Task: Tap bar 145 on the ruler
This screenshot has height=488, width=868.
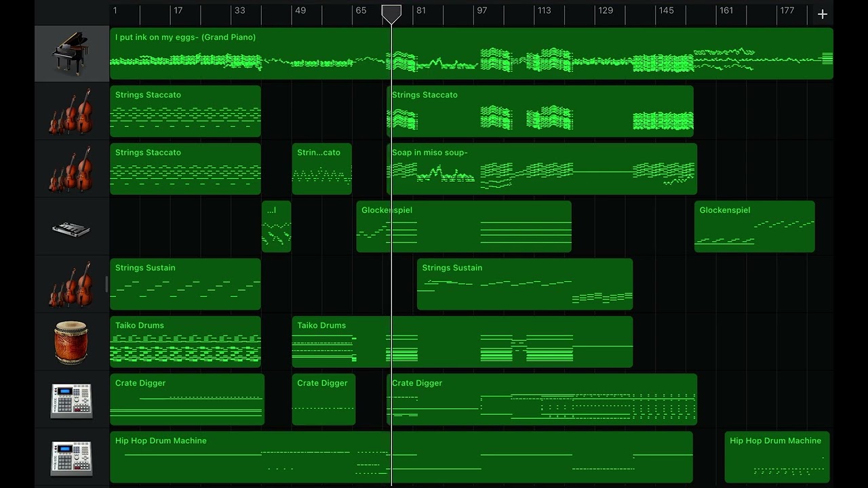Action: tap(667, 11)
